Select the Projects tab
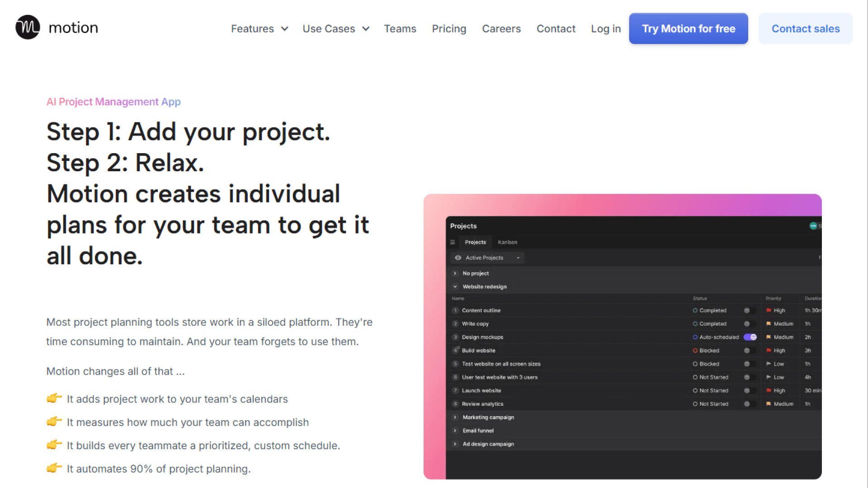The image size is (868, 488). point(475,242)
